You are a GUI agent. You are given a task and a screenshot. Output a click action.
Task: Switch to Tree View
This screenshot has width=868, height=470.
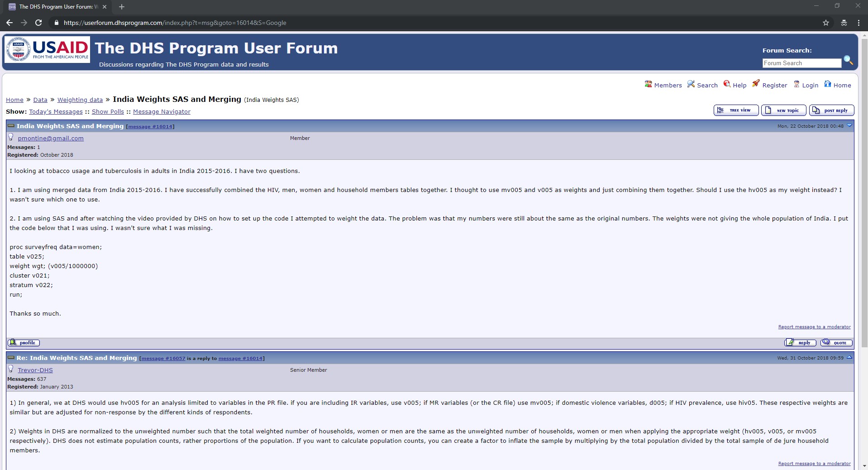click(x=736, y=110)
